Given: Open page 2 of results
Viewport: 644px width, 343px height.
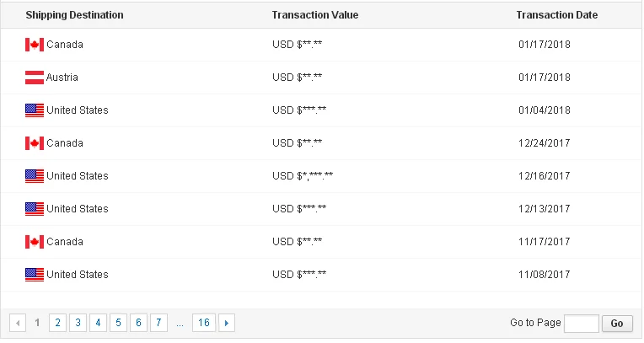Looking at the screenshot, I should [57, 323].
